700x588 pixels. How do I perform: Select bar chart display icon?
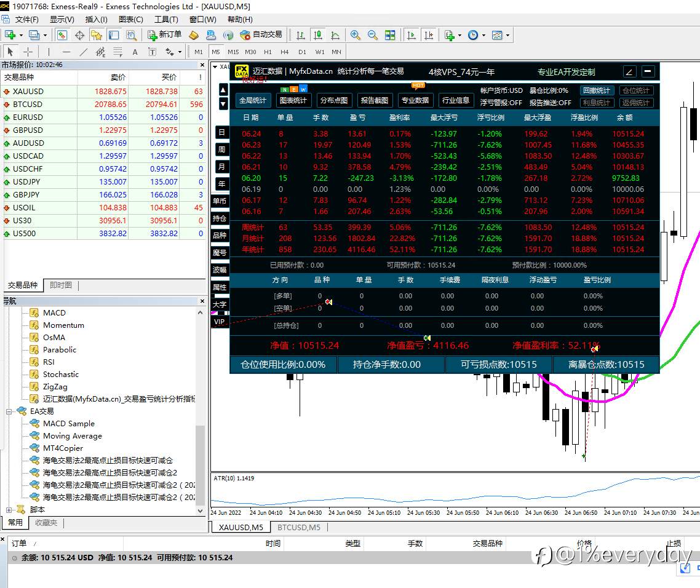[301, 35]
